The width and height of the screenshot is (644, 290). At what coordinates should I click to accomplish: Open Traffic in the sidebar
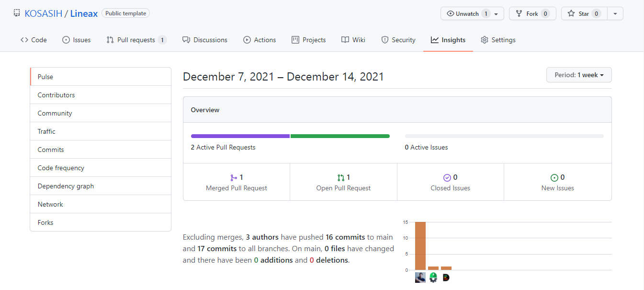pyautogui.click(x=101, y=131)
